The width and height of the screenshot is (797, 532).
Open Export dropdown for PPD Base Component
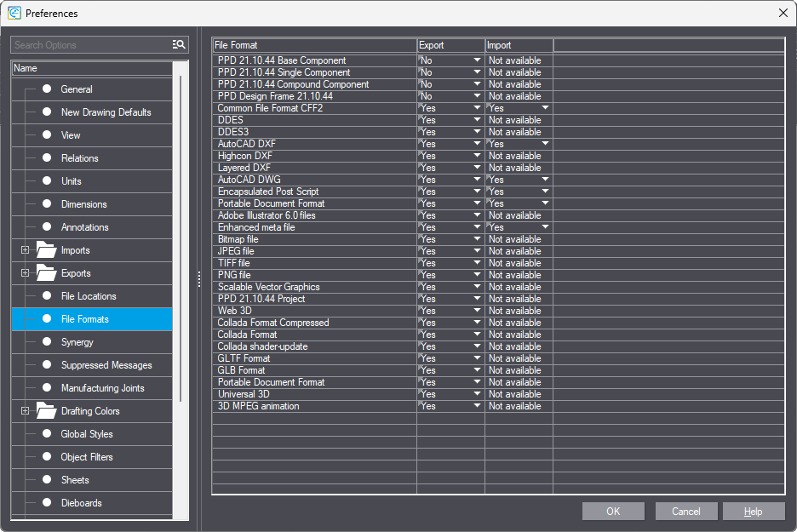tap(477, 61)
